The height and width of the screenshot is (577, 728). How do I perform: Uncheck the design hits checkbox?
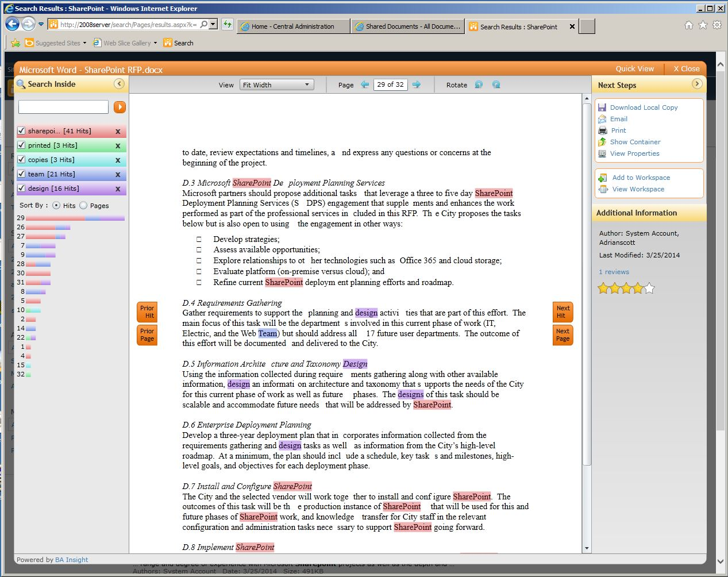[x=21, y=189]
